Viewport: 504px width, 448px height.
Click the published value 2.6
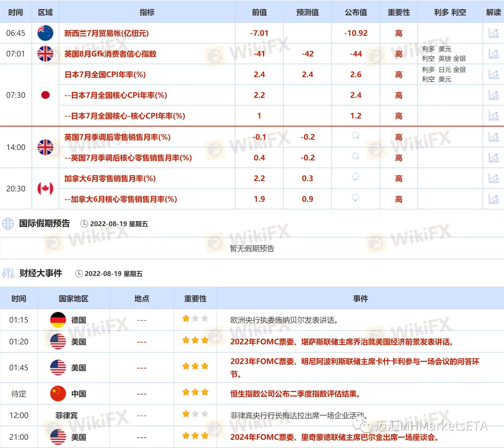click(x=356, y=74)
